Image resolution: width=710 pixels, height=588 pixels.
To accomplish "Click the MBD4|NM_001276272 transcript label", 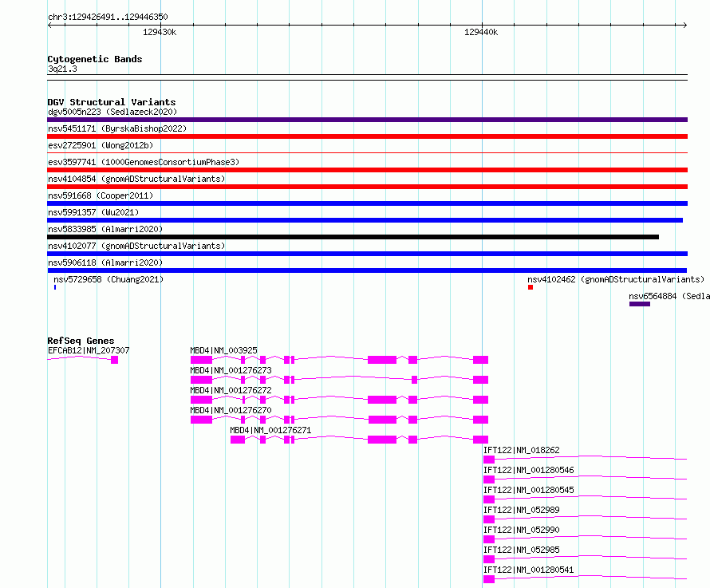I will pos(231,390).
